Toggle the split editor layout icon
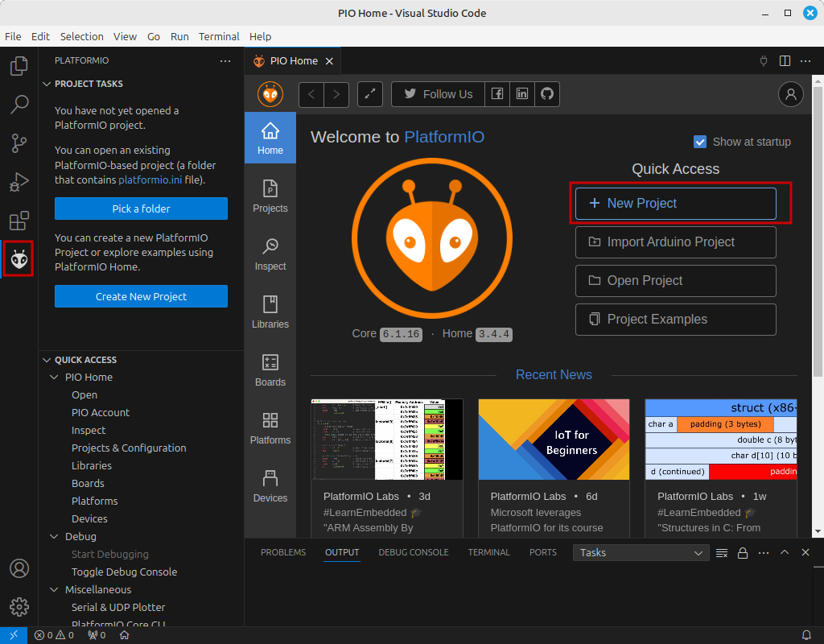The image size is (824, 644). pyautogui.click(x=785, y=61)
